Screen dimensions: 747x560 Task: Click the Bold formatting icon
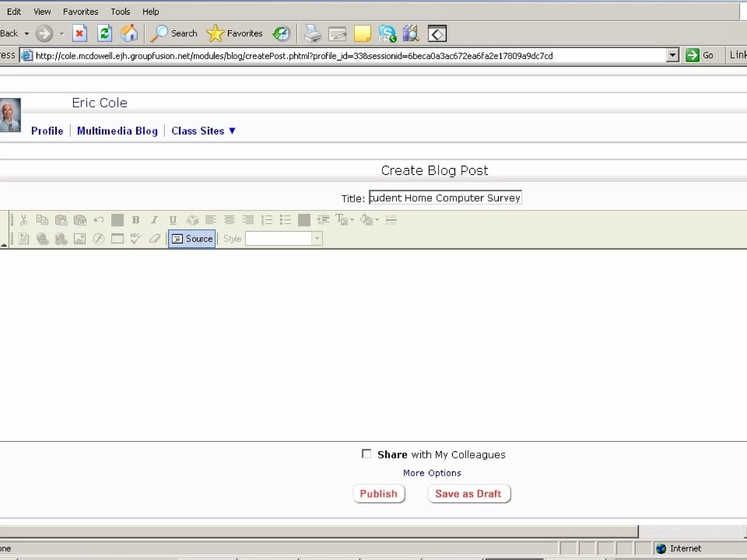coord(136,220)
